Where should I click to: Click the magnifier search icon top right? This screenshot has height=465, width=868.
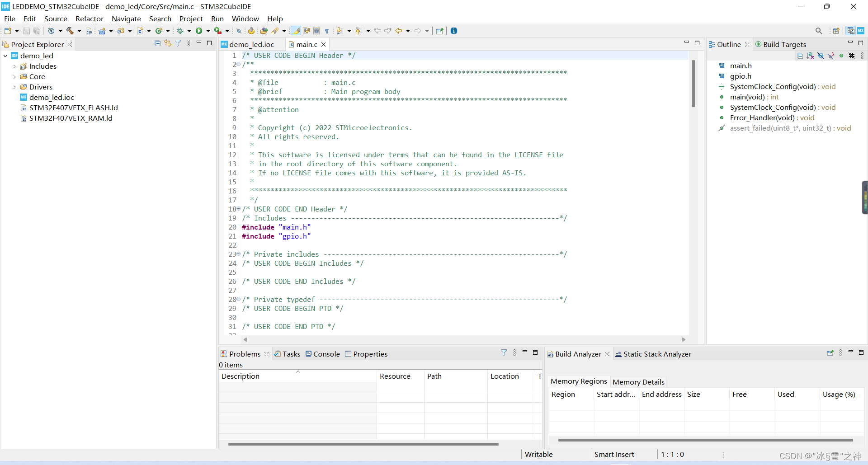click(819, 31)
